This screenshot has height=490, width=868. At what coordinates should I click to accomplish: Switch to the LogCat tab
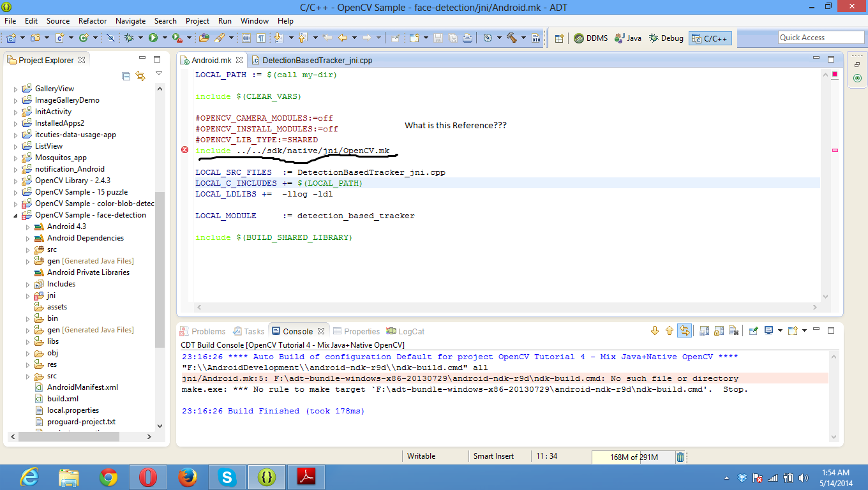(x=405, y=331)
